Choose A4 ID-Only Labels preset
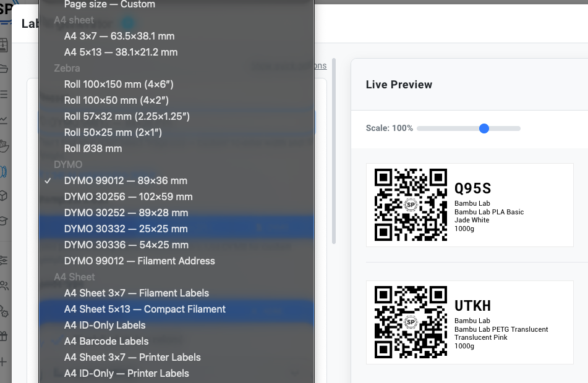Viewport: 588px width, 383px height. coord(176,326)
